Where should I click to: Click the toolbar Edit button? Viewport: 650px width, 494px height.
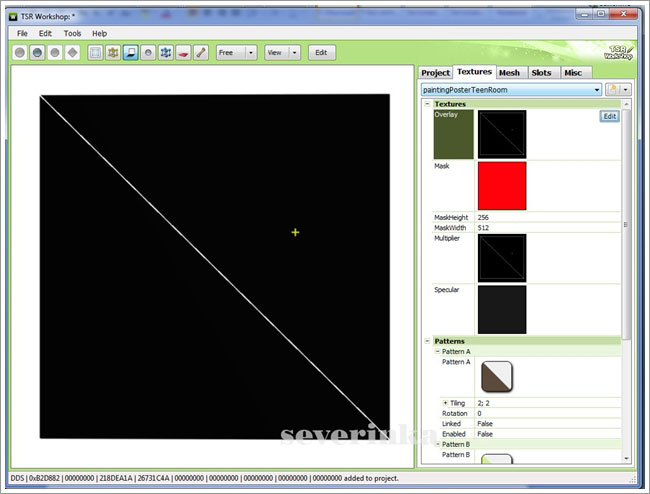tap(321, 53)
